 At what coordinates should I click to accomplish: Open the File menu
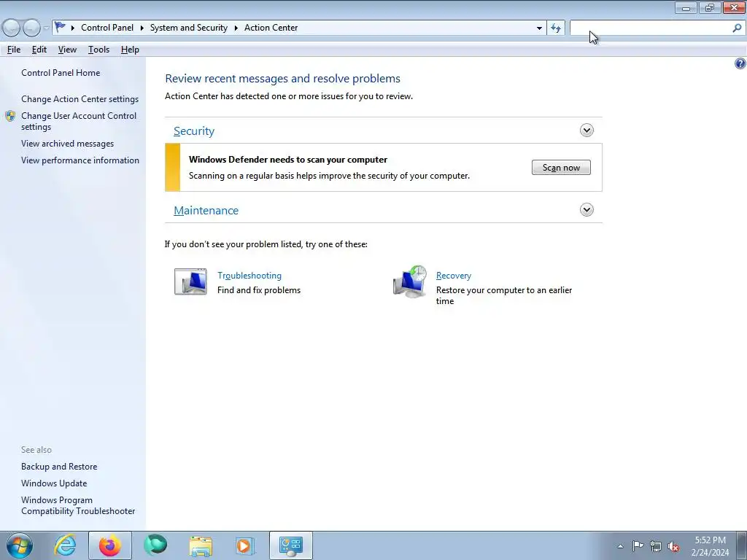[x=14, y=50]
